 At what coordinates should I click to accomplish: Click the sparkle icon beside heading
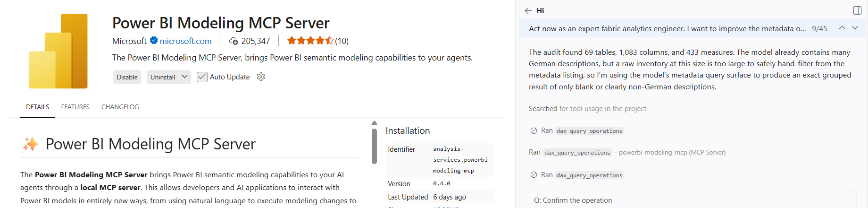tap(31, 144)
